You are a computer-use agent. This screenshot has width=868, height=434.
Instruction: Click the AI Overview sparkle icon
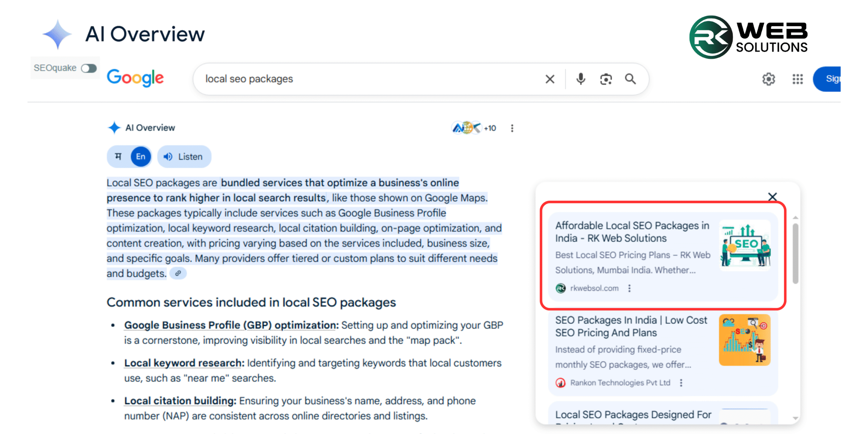pyautogui.click(x=114, y=127)
